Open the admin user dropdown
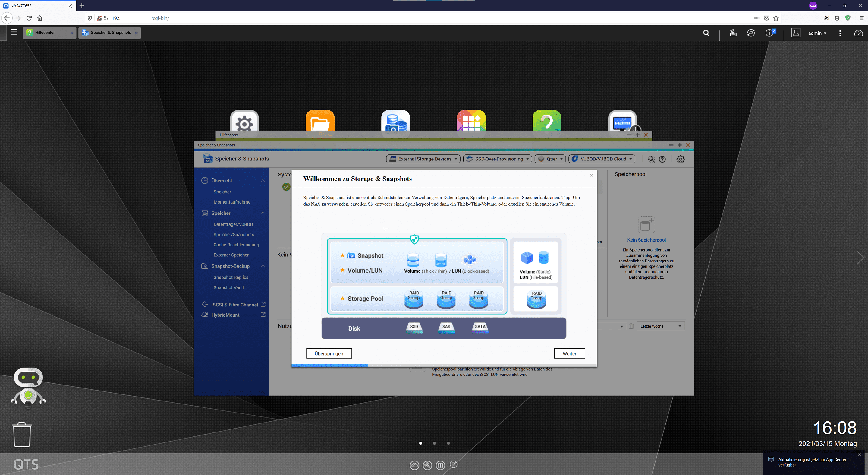Image resolution: width=868 pixels, height=475 pixels. [x=817, y=33]
